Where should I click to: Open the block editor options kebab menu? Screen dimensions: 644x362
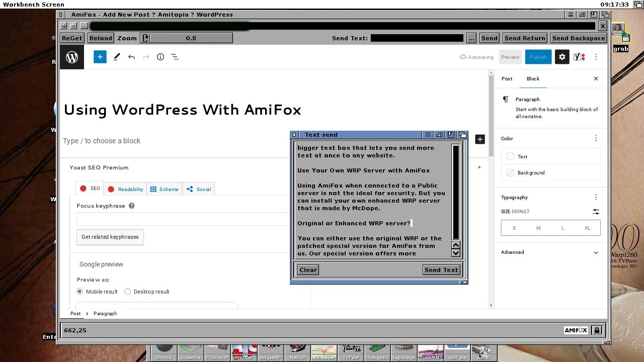pos(596,57)
